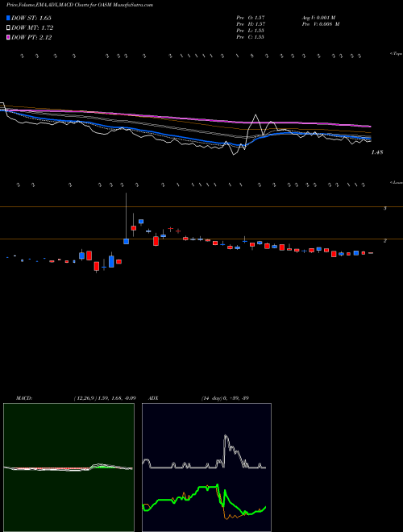Click the price axis label 3
The height and width of the screenshot is (532, 403).
point(385,208)
